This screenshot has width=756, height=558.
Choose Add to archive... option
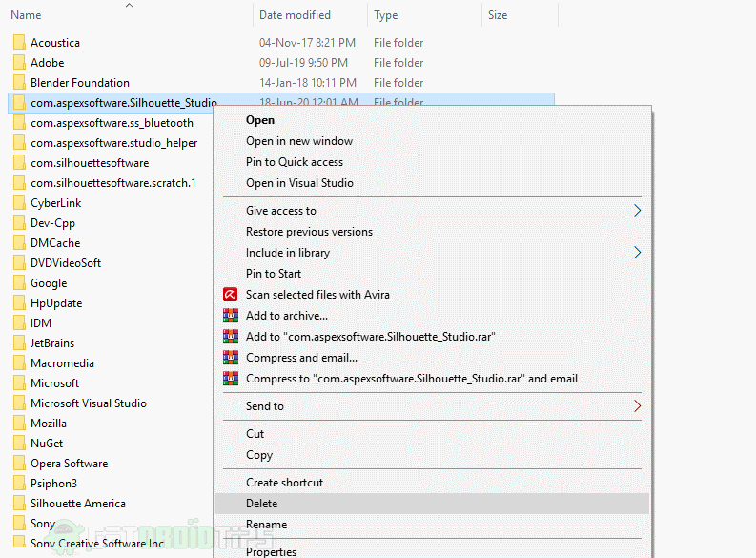287,316
